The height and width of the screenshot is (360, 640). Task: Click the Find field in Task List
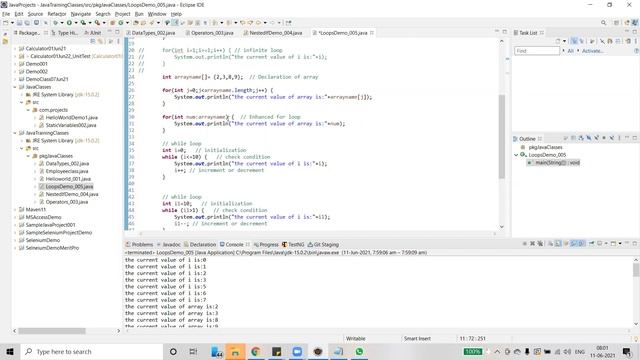(537, 51)
